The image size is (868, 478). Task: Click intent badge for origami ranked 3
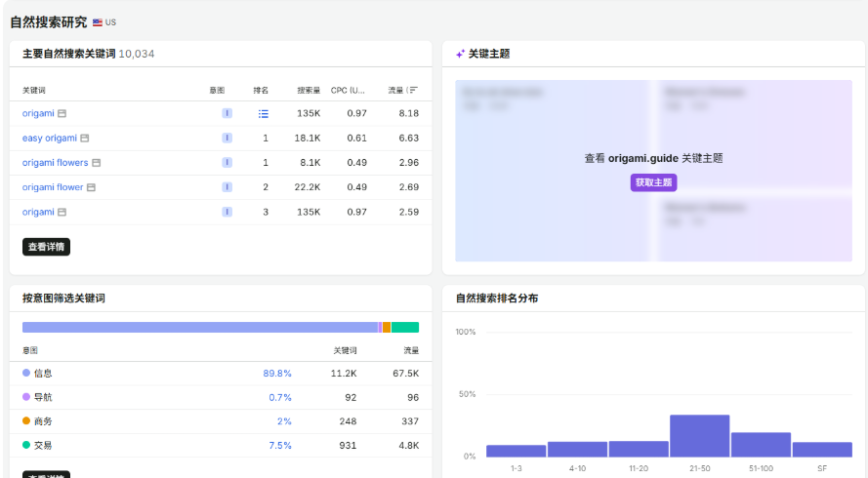point(227,212)
